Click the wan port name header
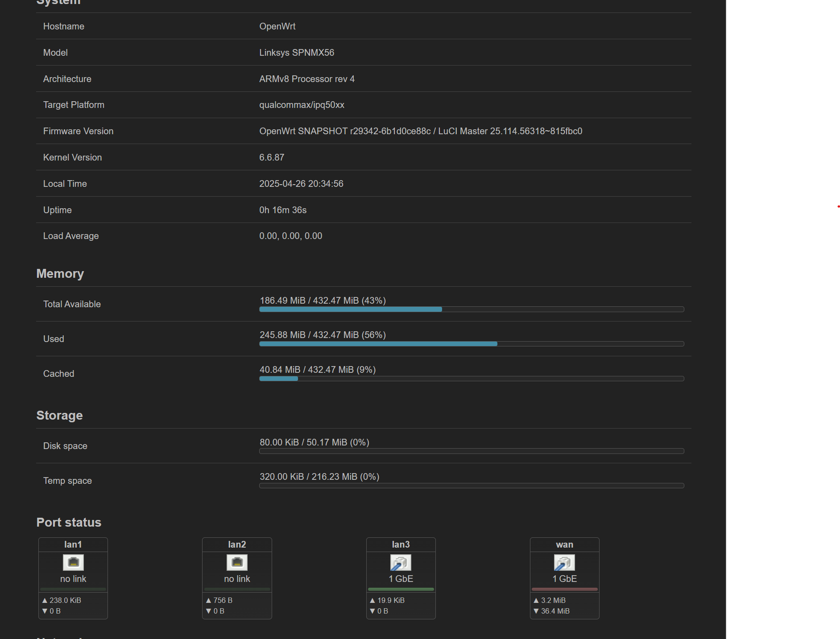The height and width of the screenshot is (639, 840). [564, 544]
